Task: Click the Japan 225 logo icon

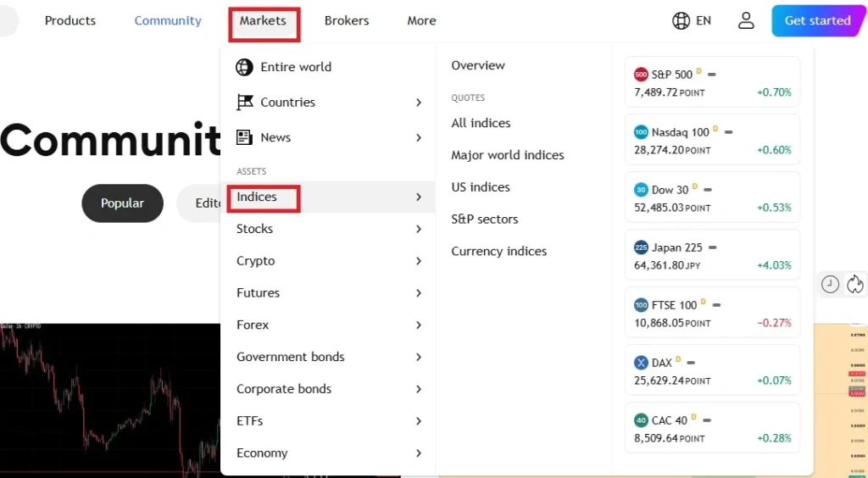Action: [641, 247]
